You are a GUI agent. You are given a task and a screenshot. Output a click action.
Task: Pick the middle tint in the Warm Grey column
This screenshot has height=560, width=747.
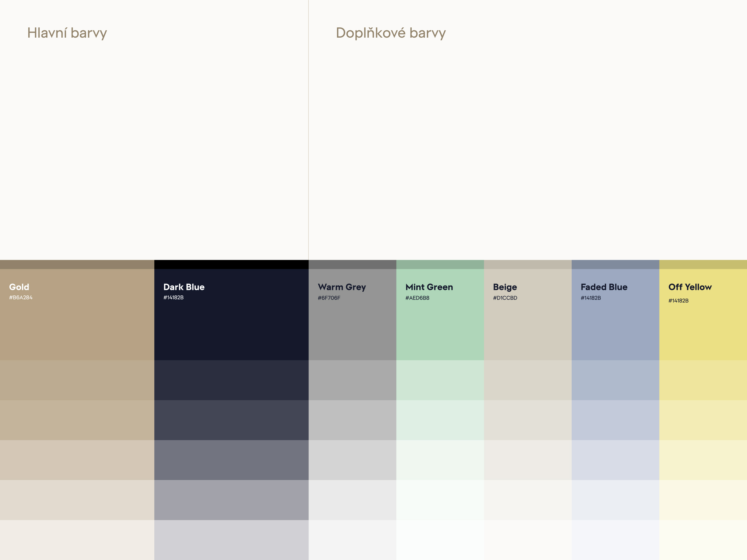click(x=352, y=460)
